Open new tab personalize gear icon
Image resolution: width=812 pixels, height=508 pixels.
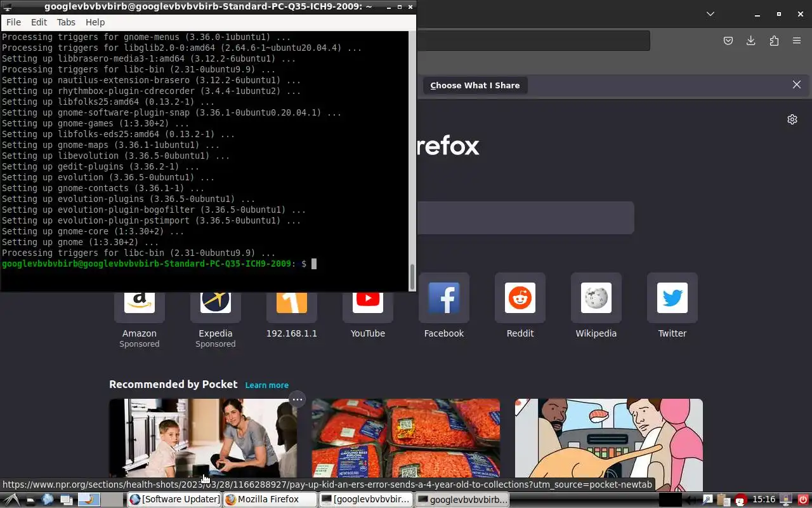[792, 119]
